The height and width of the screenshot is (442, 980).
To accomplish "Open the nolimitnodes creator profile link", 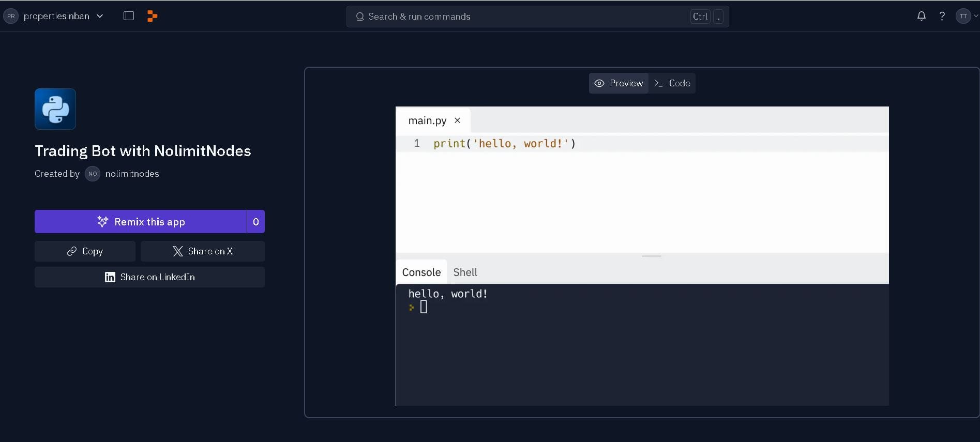I will [132, 174].
